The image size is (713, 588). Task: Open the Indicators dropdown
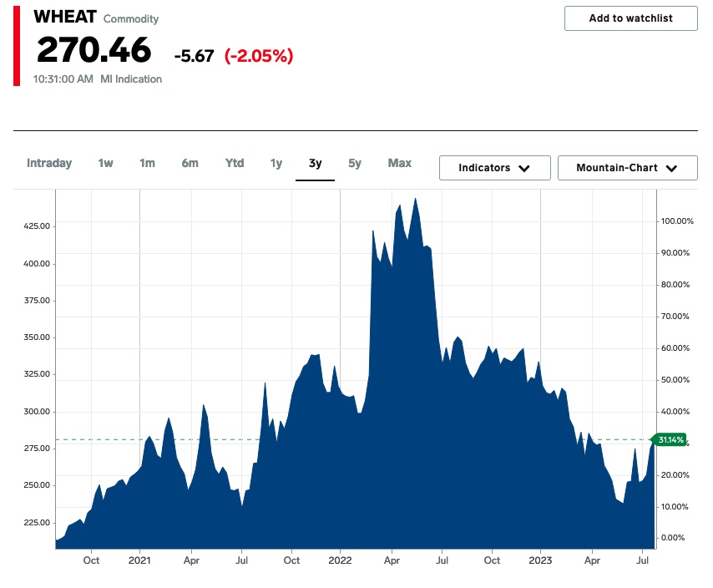[495, 168]
